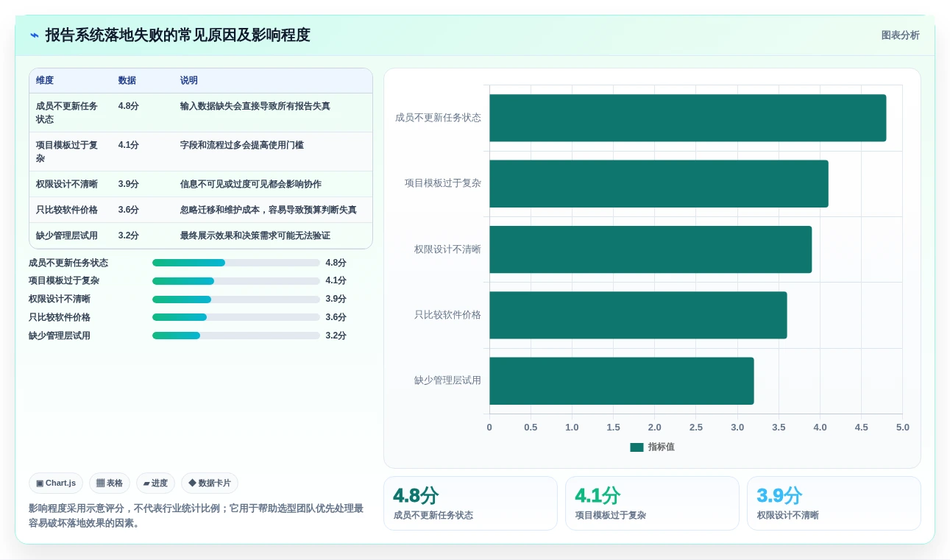Click the 3.6分 value in the table

click(129, 210)
